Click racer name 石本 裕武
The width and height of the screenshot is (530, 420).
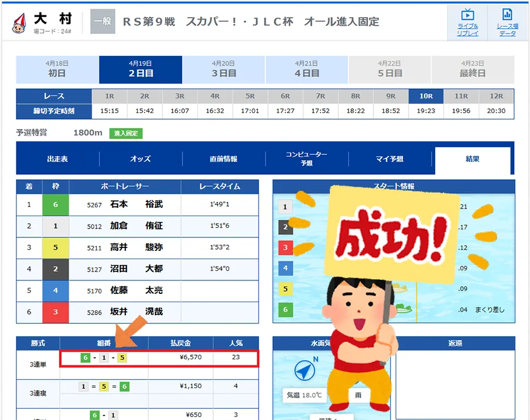click(x=136, y=205)
